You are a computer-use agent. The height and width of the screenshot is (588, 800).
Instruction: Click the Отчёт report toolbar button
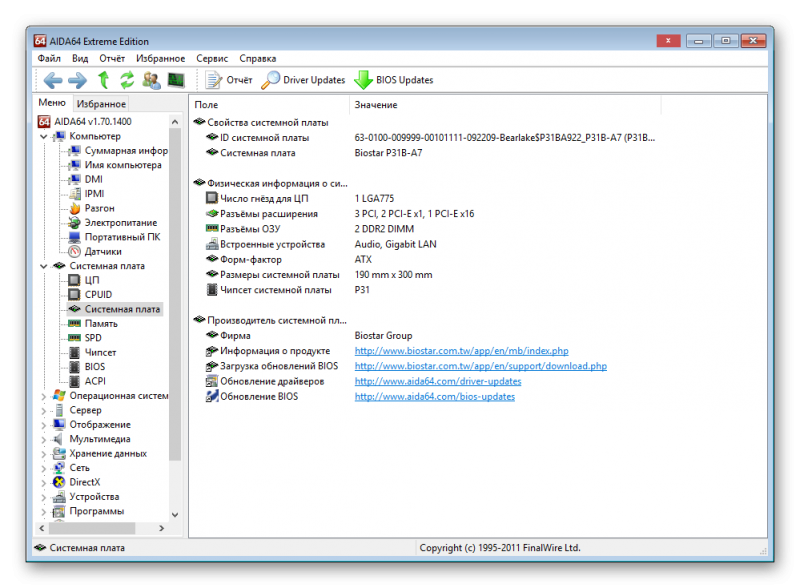point(229,80)
